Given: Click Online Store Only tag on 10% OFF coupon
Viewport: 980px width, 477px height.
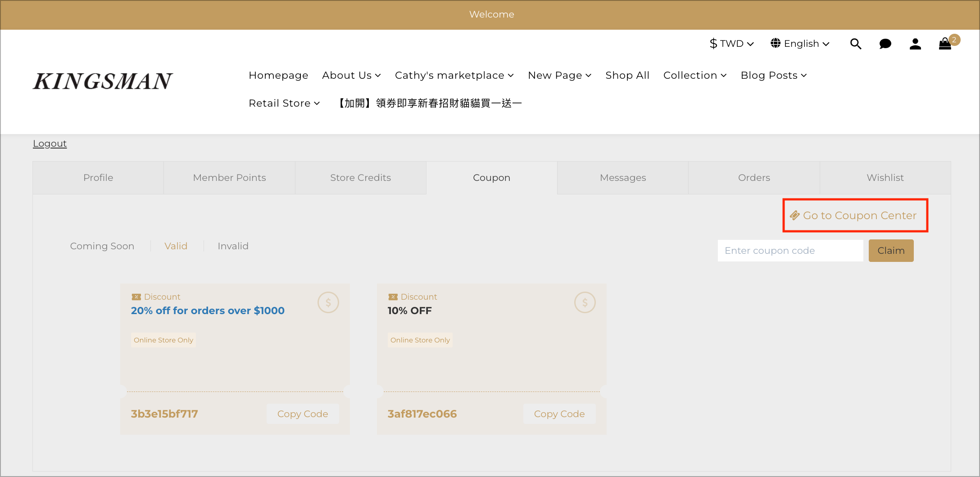Looking at the screenshot, I should tap(420, 340).
